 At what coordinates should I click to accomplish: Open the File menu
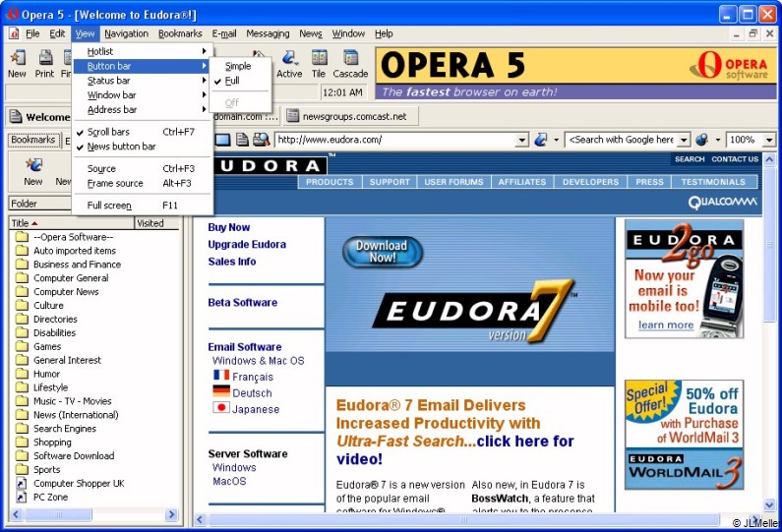point(32,33)
